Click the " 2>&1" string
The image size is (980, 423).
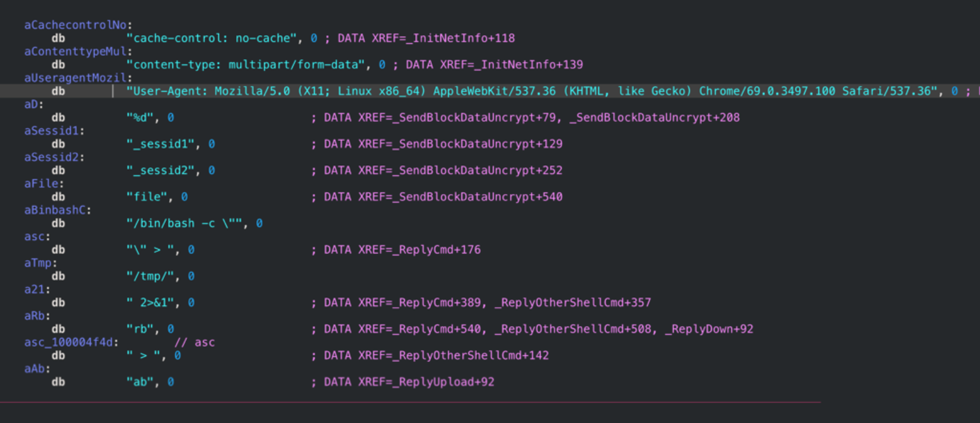pos(150,302)
